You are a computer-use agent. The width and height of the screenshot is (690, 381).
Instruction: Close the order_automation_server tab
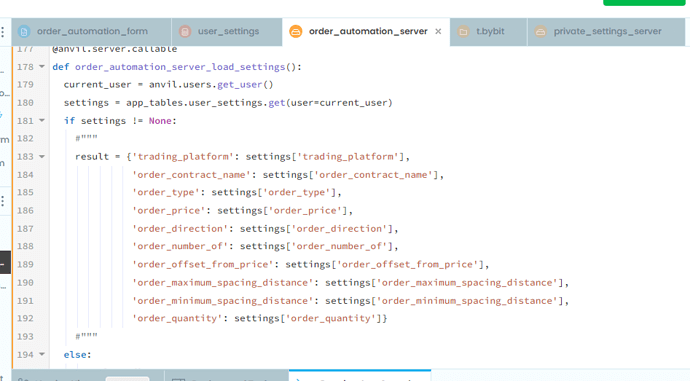(438, 32)
